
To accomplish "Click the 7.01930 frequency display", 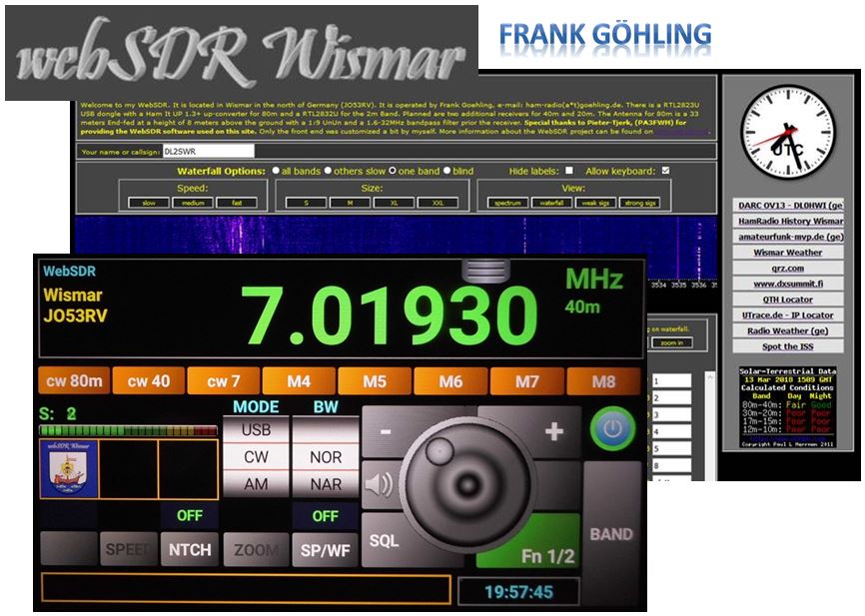I will point(390,316).
